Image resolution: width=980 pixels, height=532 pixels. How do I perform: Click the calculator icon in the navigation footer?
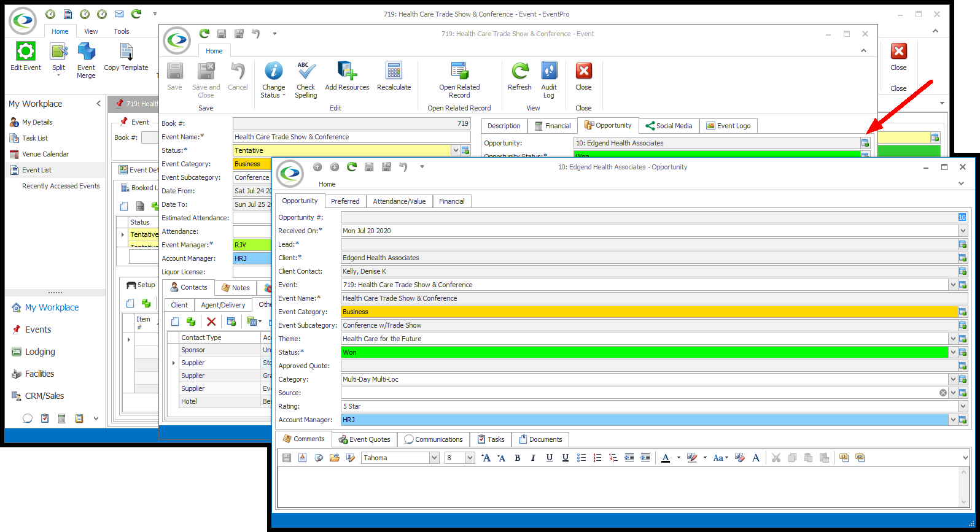(61, 418)
